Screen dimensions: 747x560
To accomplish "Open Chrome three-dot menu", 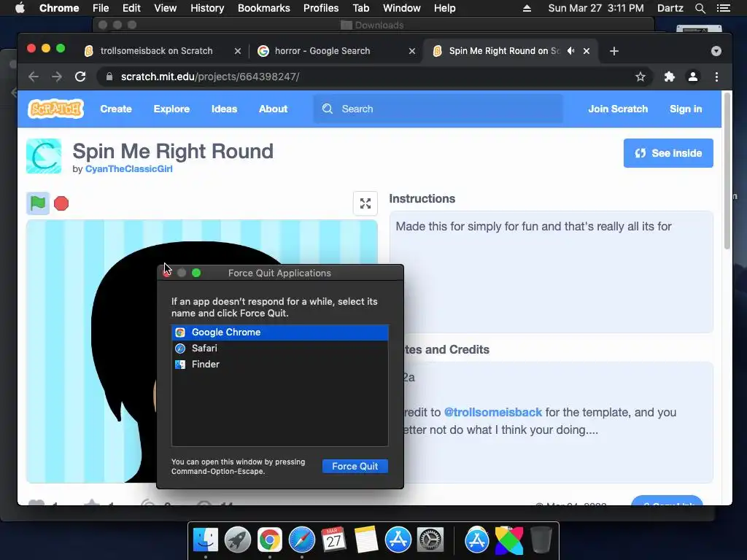I will coord(716,77).
